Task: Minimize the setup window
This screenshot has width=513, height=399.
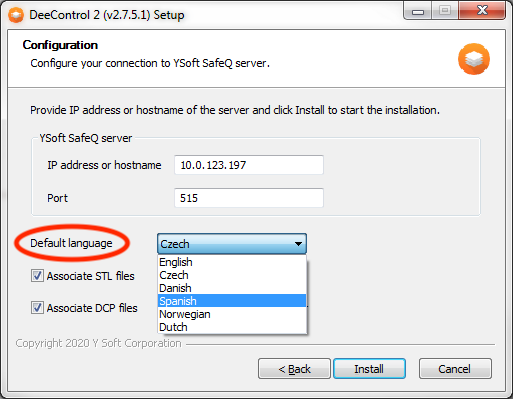Action: coord(418,11)
